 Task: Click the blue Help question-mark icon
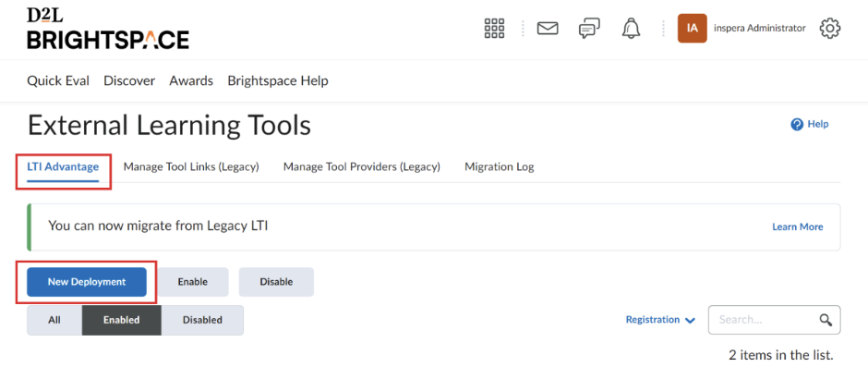(797, 124)
